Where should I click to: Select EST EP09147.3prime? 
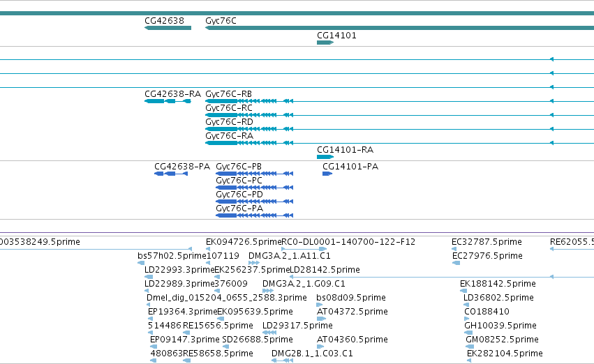pyautogui.click(x=185, y=340)
